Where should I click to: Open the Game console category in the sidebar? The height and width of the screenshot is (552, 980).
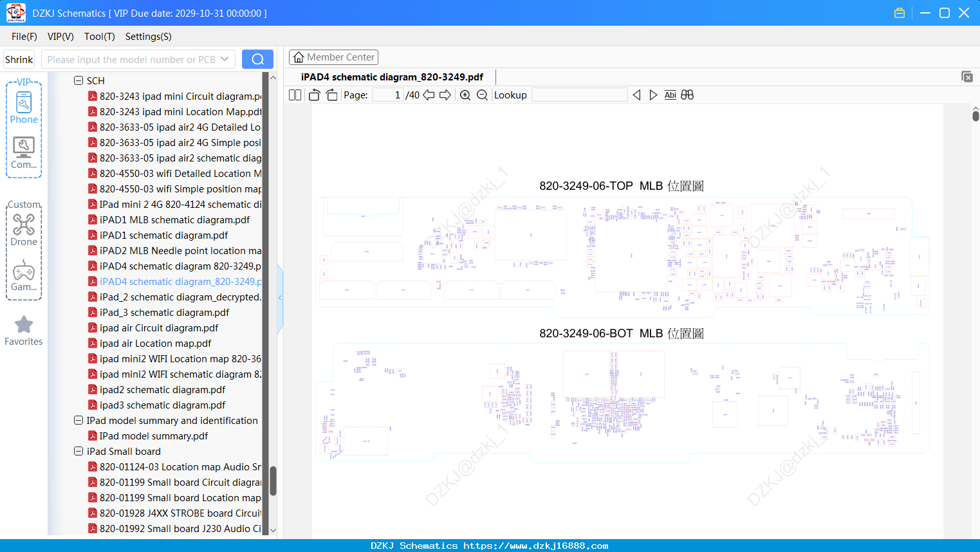coord(24,276)
